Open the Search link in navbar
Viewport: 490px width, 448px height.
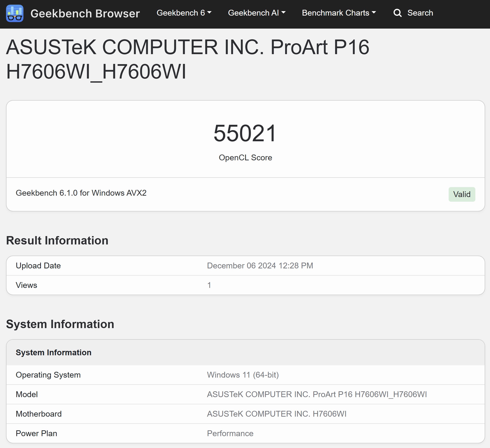(x=420, y=13)
